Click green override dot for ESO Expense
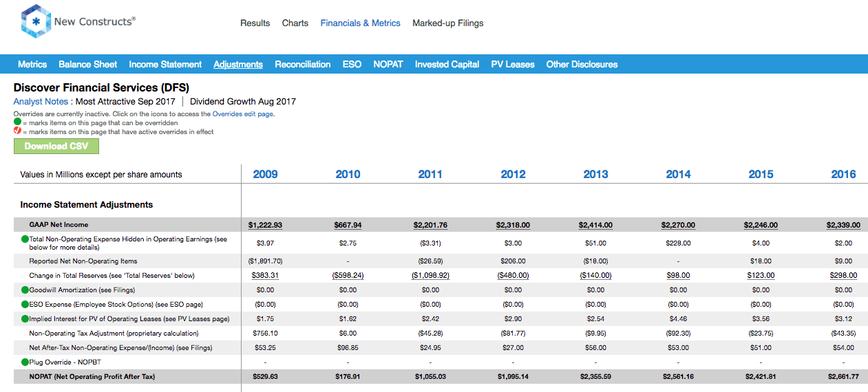Viewport: 868px width, 392px height. click(x=25, y=305)
